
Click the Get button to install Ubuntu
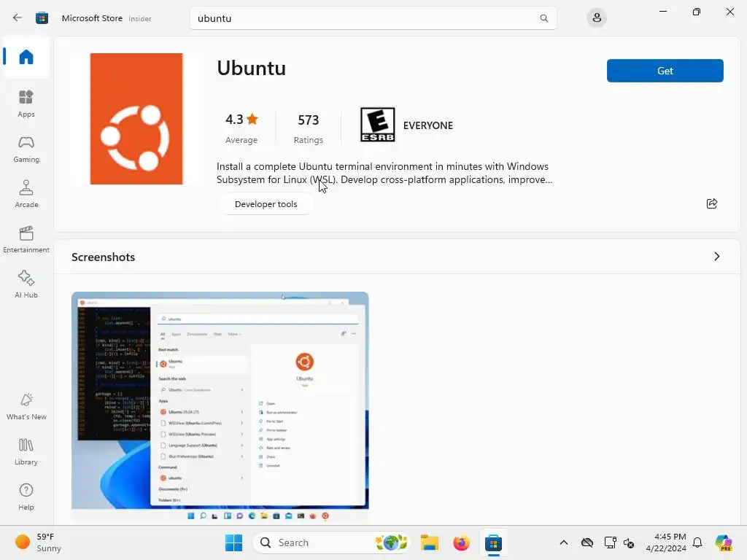665,71
